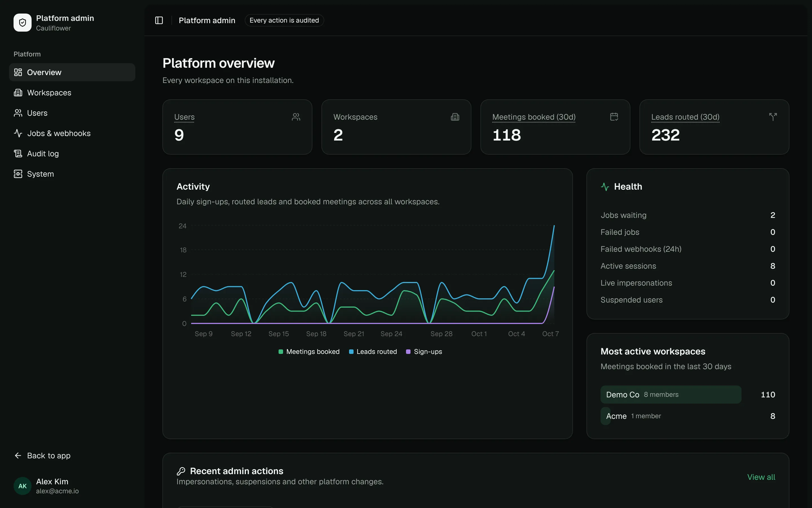Viewport: 812px width, 508px height.
Task: Click the Every action is audited badge
Action: pyautogui.click(x=284, y=20)
